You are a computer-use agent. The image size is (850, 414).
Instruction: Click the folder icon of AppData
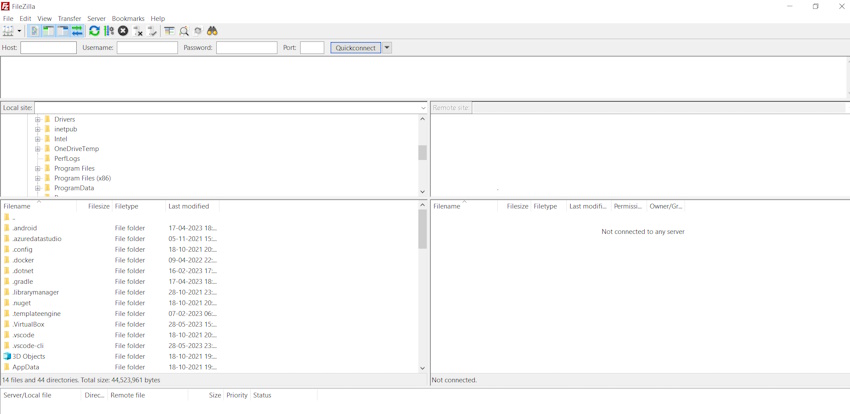(7, 367)
